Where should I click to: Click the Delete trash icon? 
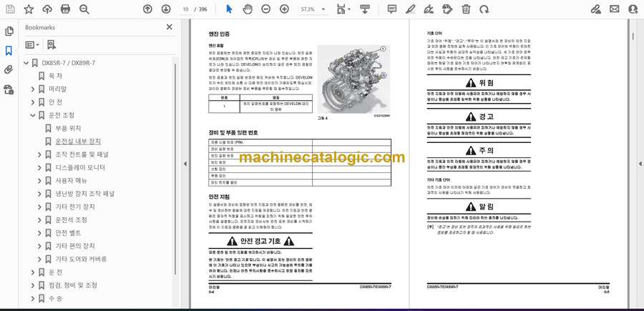466,9
